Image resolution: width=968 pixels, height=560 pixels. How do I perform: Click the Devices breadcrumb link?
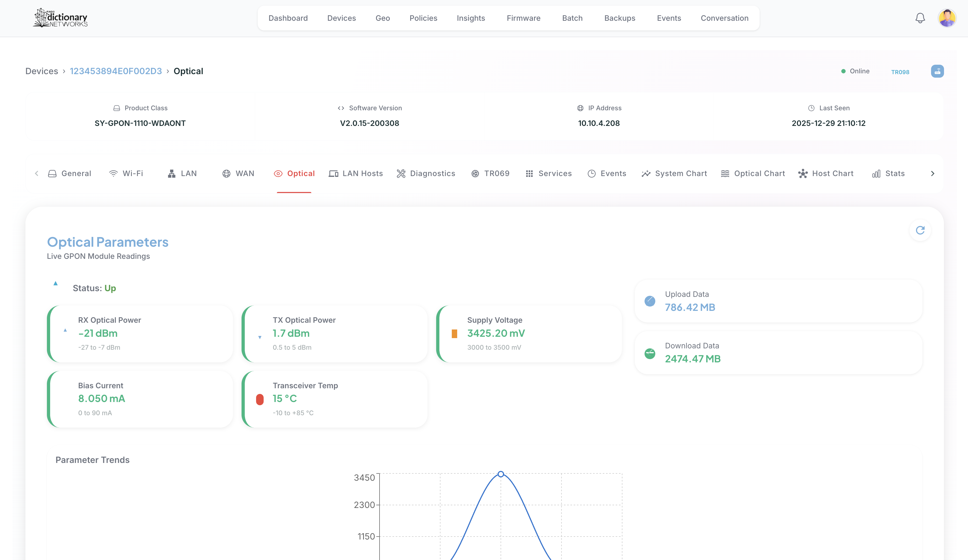point(42,71)
